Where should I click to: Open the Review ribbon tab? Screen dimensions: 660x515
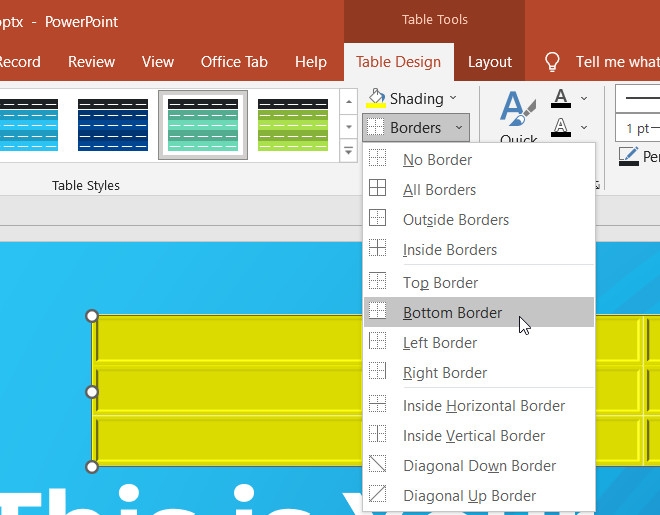point(91,62)
